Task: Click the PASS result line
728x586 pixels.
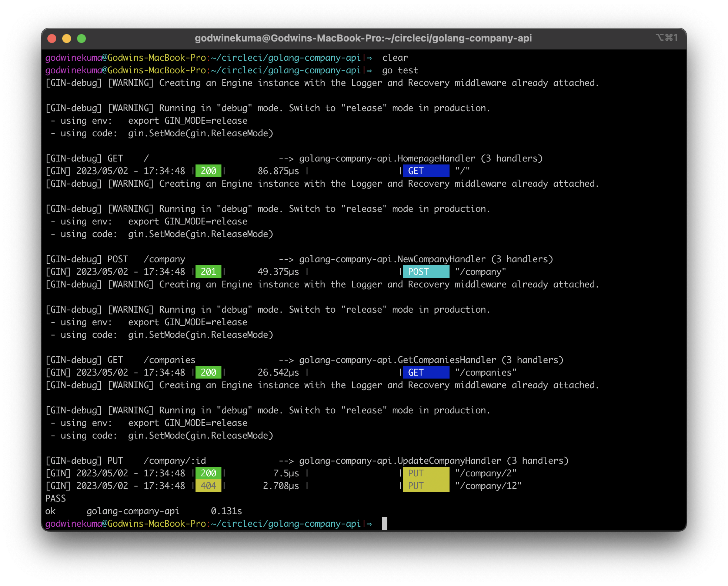Action: tap(56, 498)
